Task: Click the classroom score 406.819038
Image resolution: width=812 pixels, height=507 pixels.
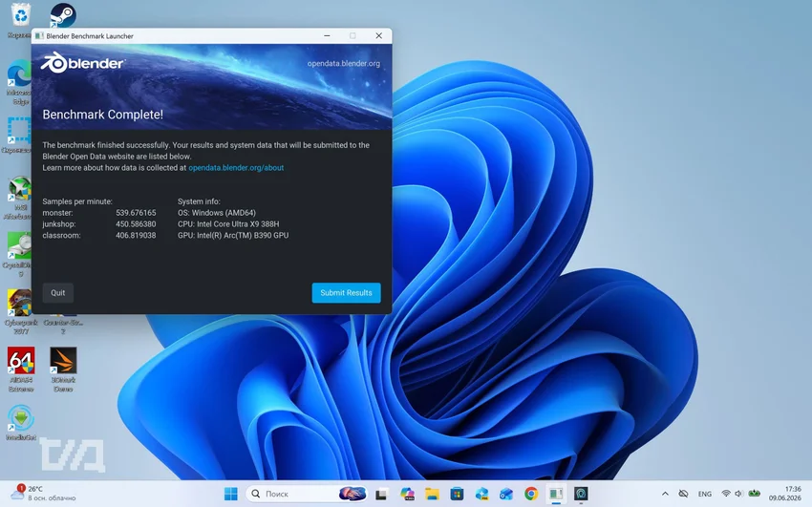Action: click(136, 236)
